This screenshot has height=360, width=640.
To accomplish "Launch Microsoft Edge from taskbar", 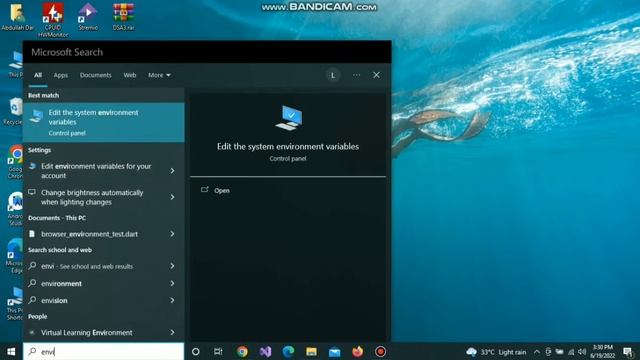I will click(288, 351).
